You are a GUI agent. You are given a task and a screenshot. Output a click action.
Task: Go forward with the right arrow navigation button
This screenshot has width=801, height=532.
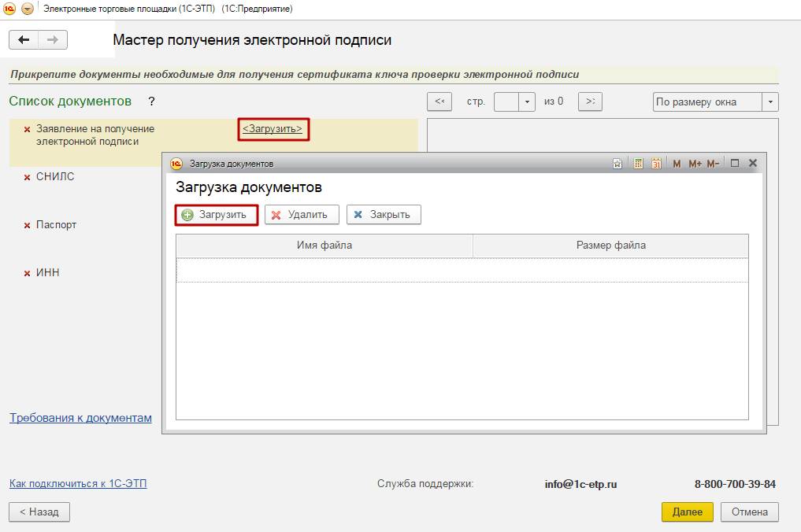pyautogui.click(x=53, y=40)
